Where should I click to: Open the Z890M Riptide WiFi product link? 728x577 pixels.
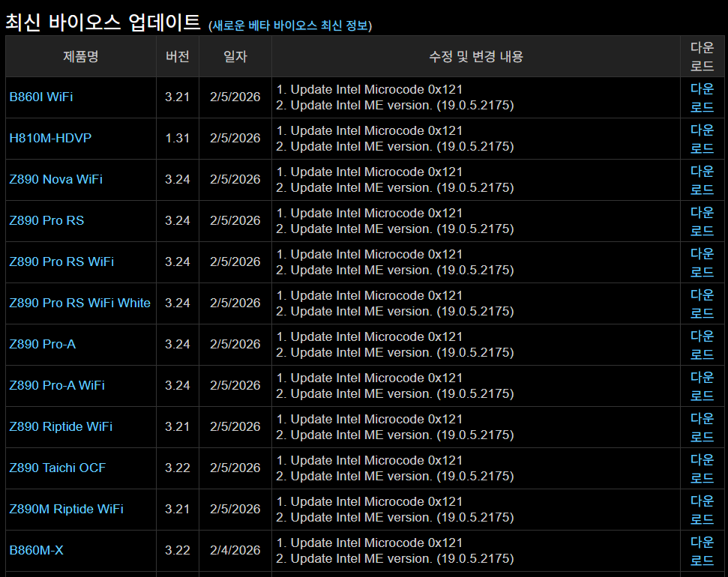[x=67, y=510]
